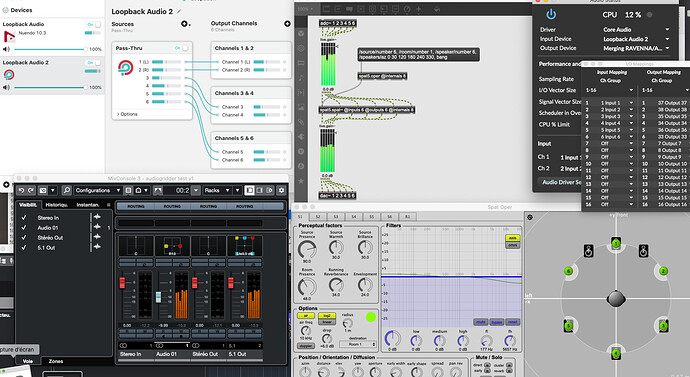Select the S2 source tab in Spat Oper
This screenshot has width=690, height=377.
tap(318, 216)
